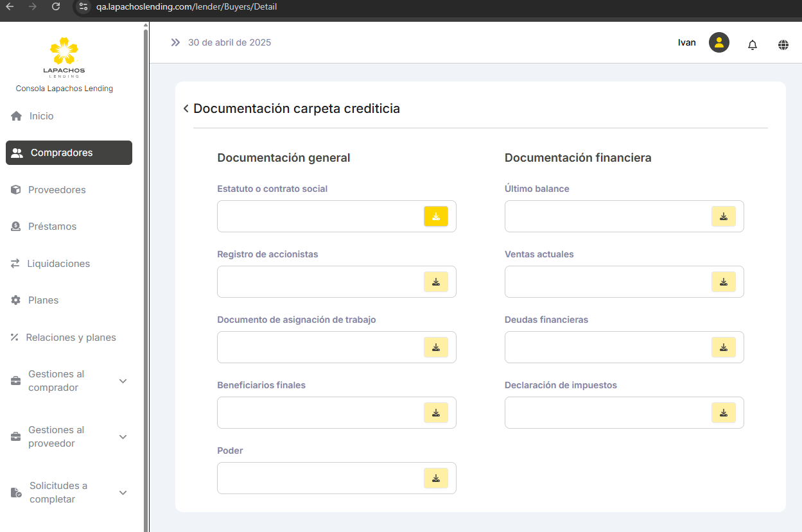Download the Declaración de impuestos document

(x=723, y=413)
